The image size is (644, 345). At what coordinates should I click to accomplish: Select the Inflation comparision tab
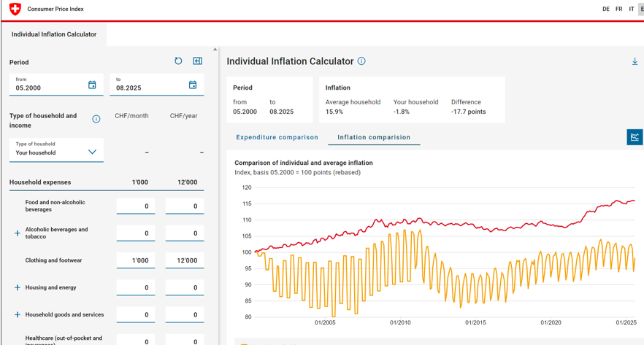coord(373,137)
